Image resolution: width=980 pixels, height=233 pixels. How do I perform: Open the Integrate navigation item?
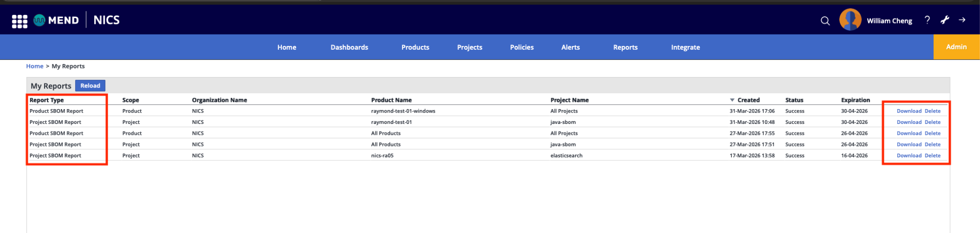click(x=685, y=47)
